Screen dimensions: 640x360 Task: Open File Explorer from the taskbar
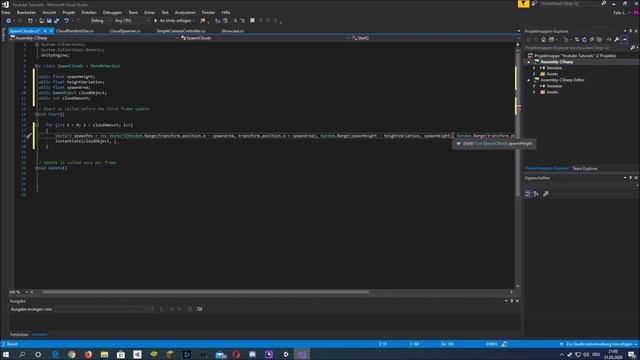(x=104, y=354)
